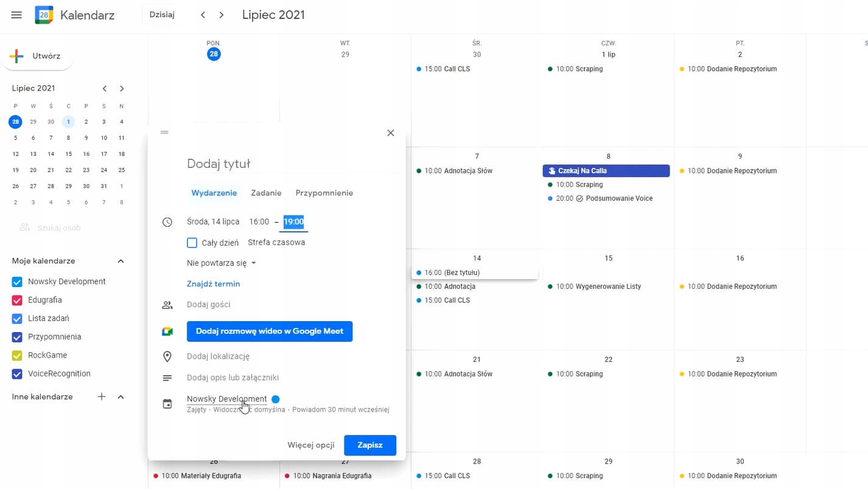Viewport: 868px width, 489px height.
Task: Click the Google Meet icon
Action: [167, 331]
